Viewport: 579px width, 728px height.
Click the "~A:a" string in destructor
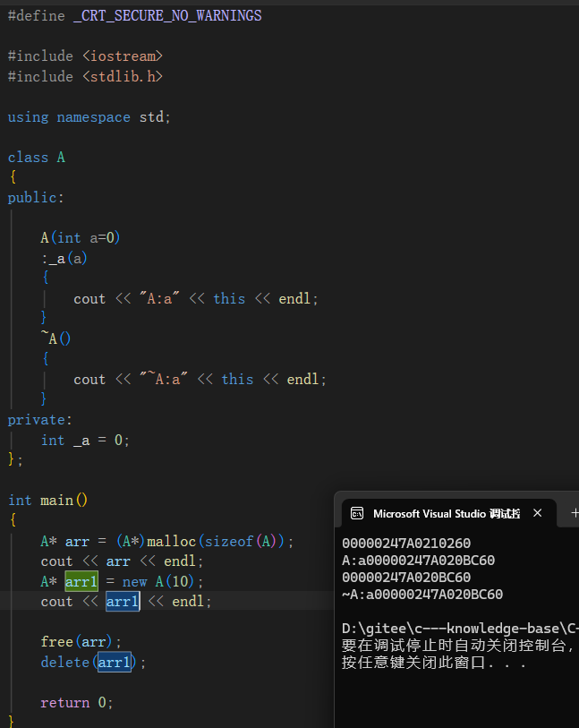coord(163,380)
